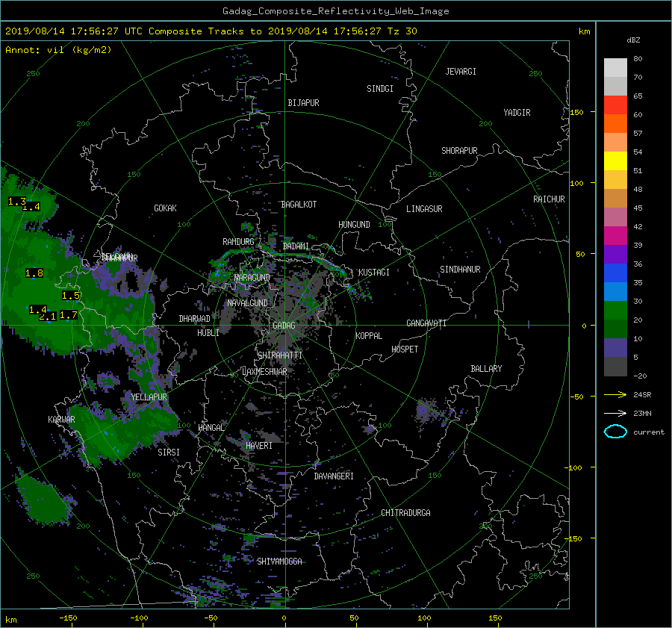
Task: Click the KOPPAL label
Action: tap(369, 335)
